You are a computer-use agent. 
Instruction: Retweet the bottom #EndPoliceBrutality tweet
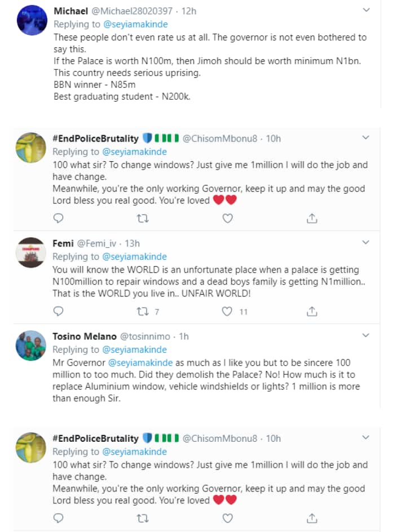coord(143,518)
